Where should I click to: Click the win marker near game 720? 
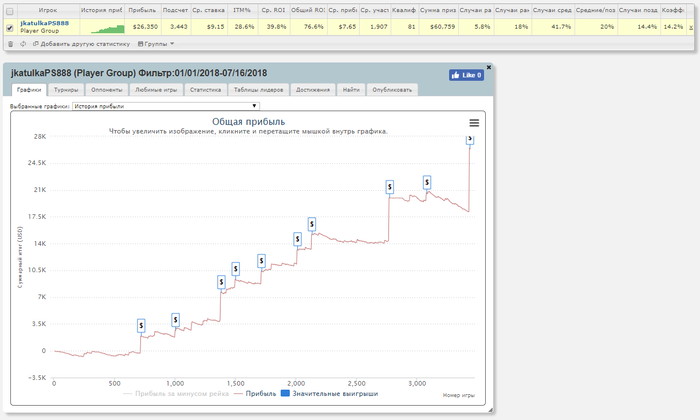(x=141, y=326)
